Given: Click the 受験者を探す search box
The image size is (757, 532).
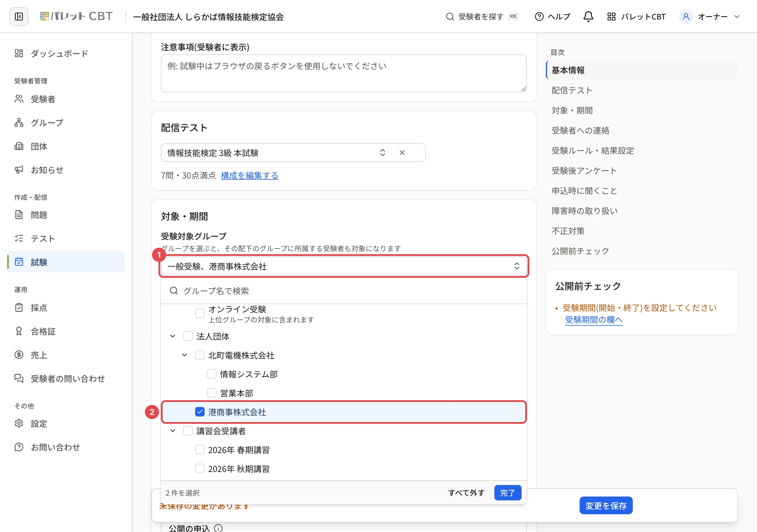Looking at the screenshot, I should (482, 17).
